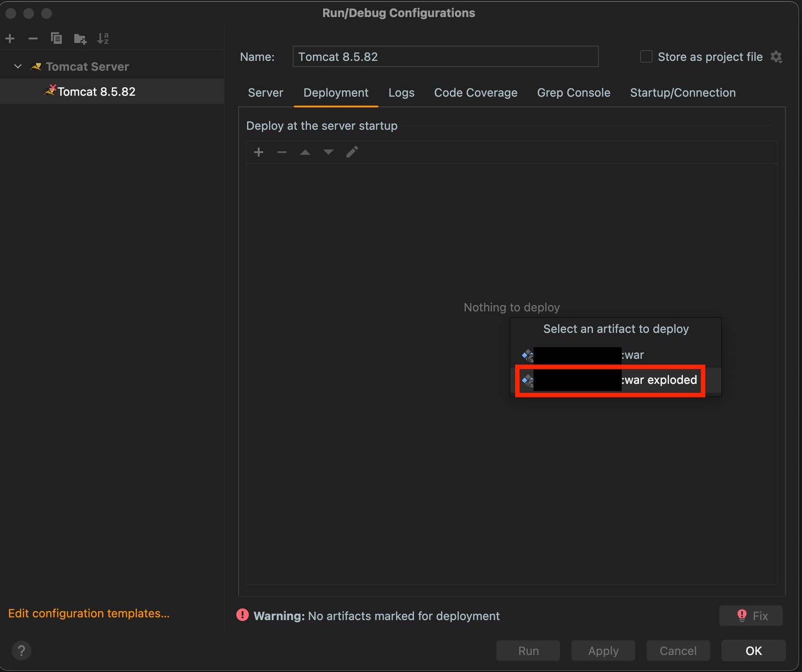Click the copy configuration icon
802x672 pixels.
tap(56, 39)
